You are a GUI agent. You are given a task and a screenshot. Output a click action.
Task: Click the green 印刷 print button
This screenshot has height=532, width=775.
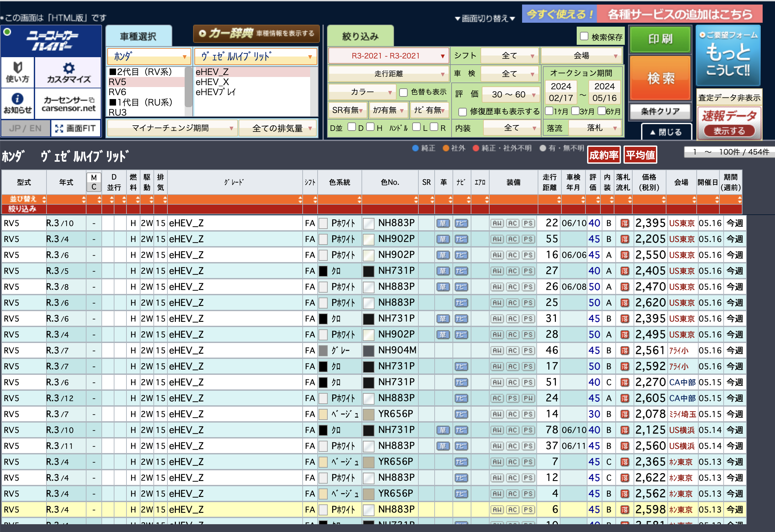pos(660,39)
